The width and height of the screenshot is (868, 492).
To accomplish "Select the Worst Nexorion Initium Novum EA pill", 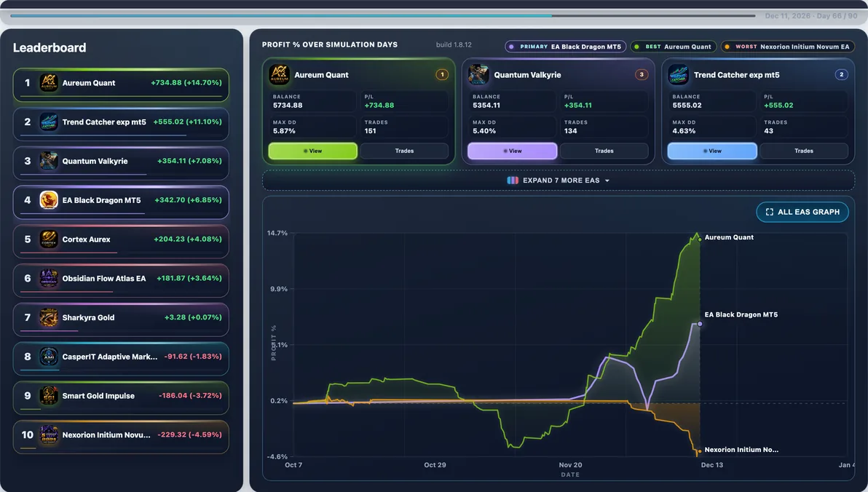I will (x=787, y=47).
